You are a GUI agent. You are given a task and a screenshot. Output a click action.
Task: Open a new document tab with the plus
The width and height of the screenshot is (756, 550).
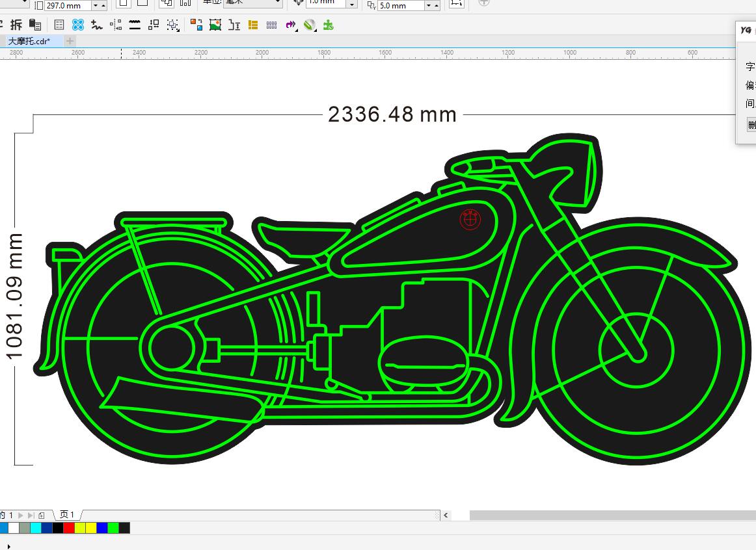click(x=70, y=42)
